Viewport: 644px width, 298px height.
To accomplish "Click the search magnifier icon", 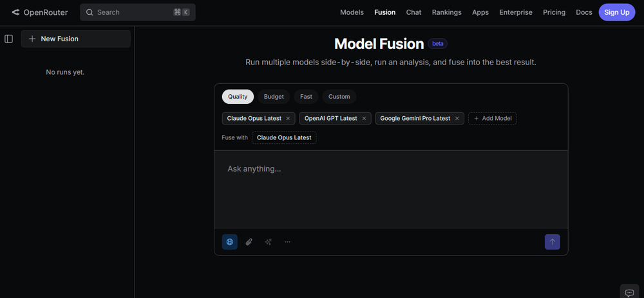I will pyautogui.click(x=90, y=12).
